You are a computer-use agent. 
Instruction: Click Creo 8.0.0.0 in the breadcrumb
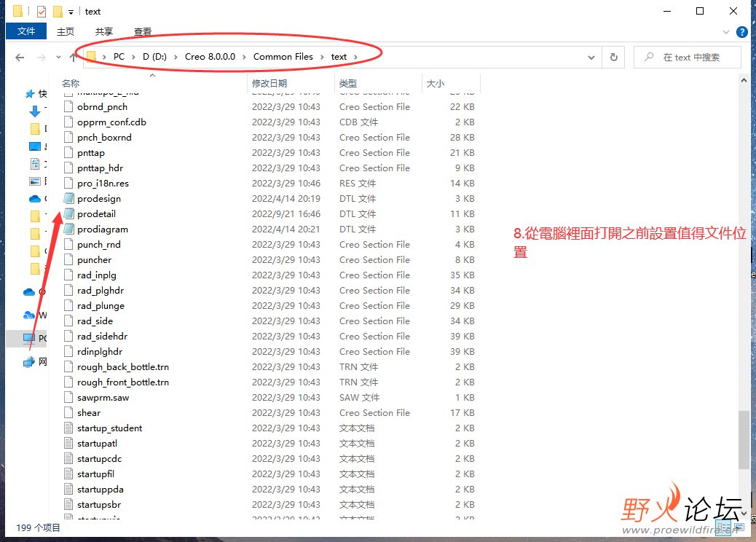click(210, 57)
